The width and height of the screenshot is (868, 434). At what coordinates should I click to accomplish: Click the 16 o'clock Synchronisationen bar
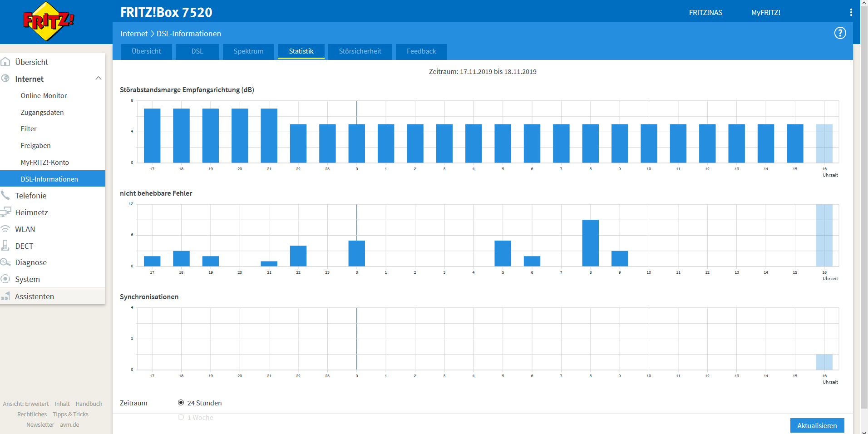coord(824,362)
